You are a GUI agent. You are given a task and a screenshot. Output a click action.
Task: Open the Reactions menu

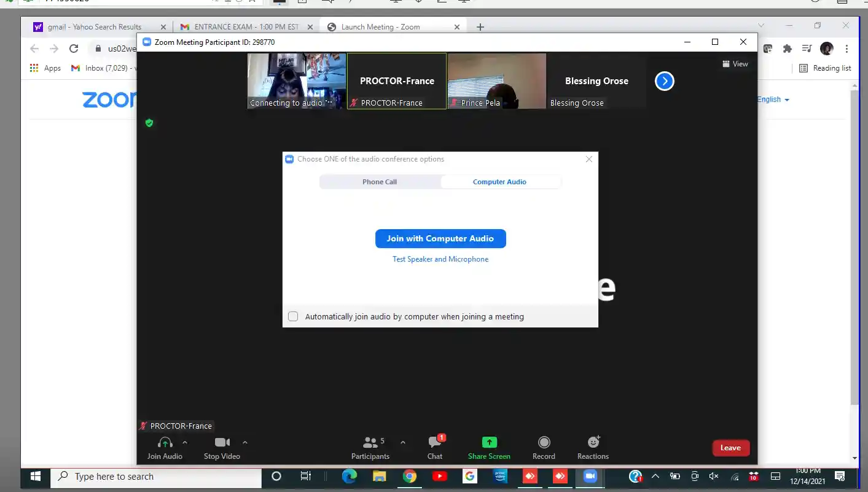tap(593, 442)
